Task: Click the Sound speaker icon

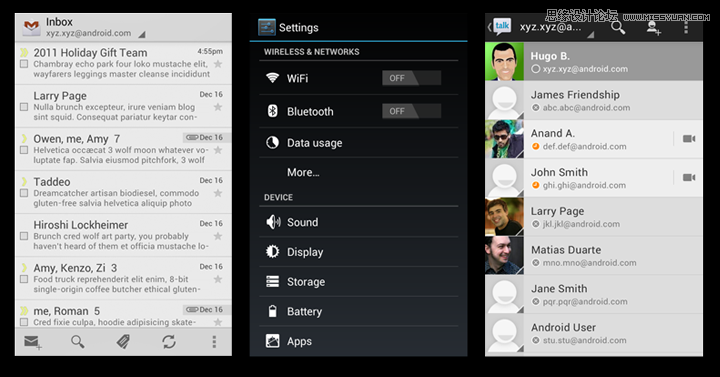Action: click(273, 222)
